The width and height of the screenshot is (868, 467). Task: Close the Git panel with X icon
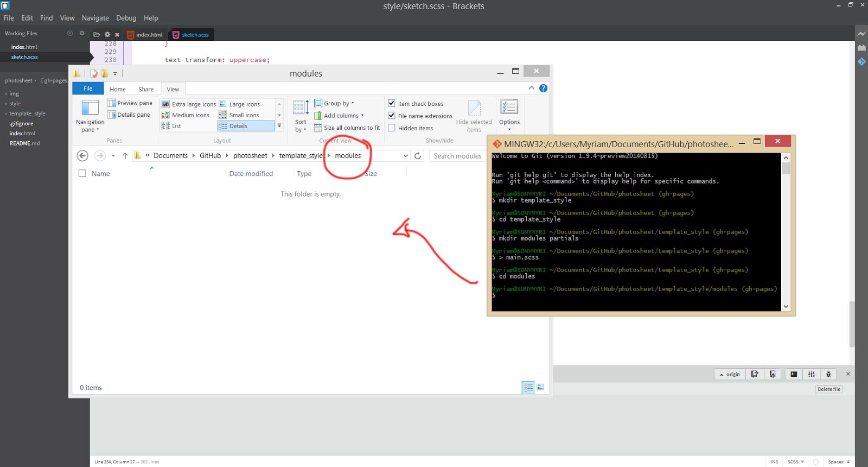[x=848, y=374]
